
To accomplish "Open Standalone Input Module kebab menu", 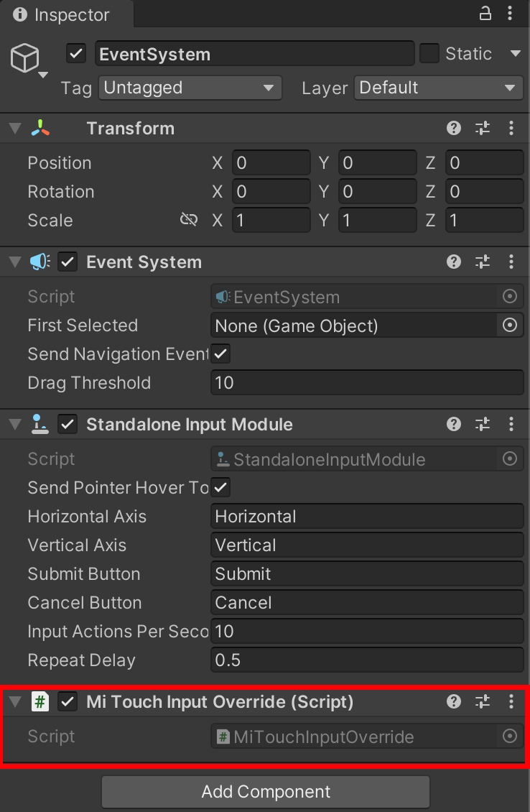I will point(511,424).
